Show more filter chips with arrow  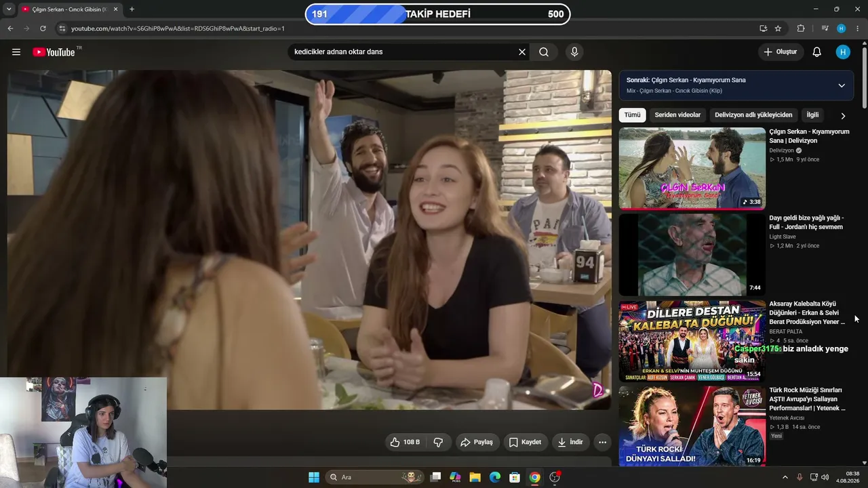[843, 116]
